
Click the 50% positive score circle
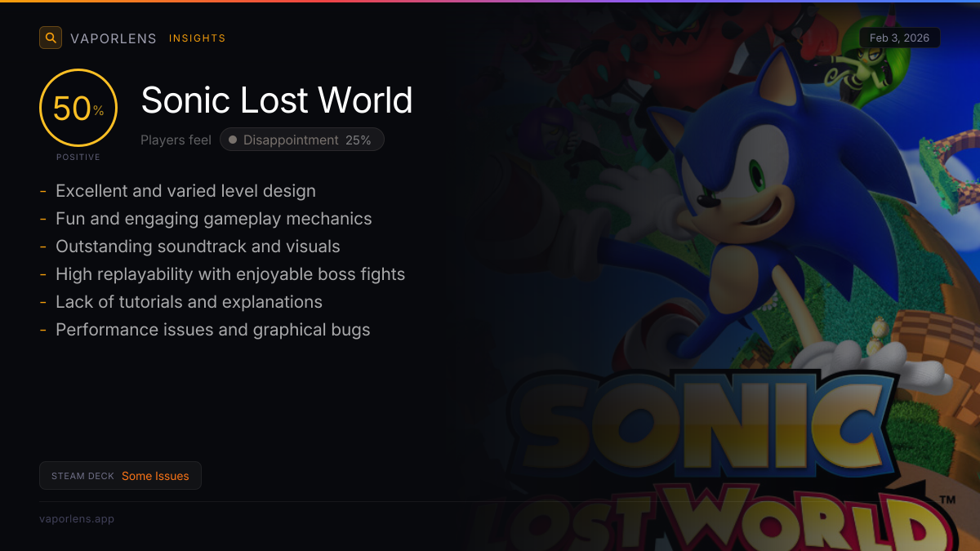[x=78, y=109]
